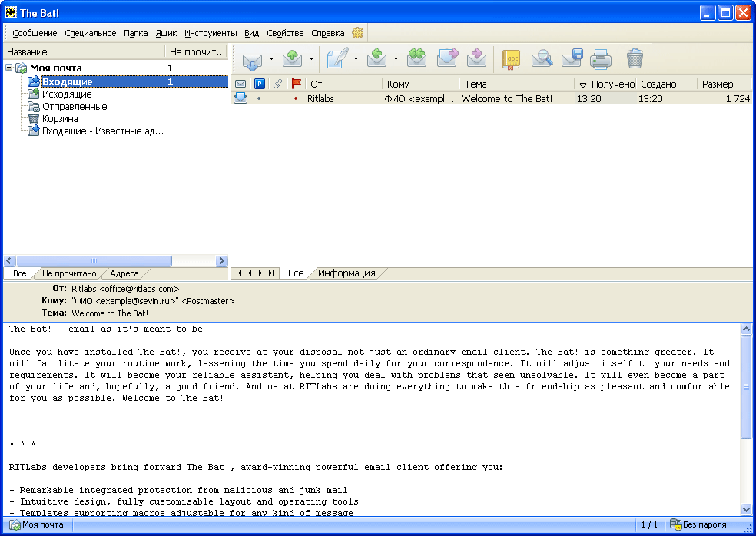The width and height of the screenshot is (756, 536).
Task: Switch to Не прочитано folder tab
Action: (x=69, y=273)
